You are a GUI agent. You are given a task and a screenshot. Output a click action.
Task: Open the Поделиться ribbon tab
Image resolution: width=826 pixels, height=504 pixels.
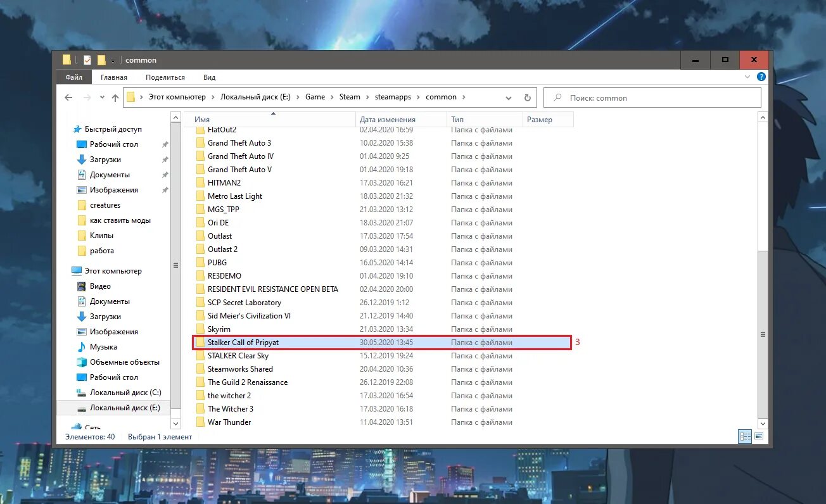point(165,77)
